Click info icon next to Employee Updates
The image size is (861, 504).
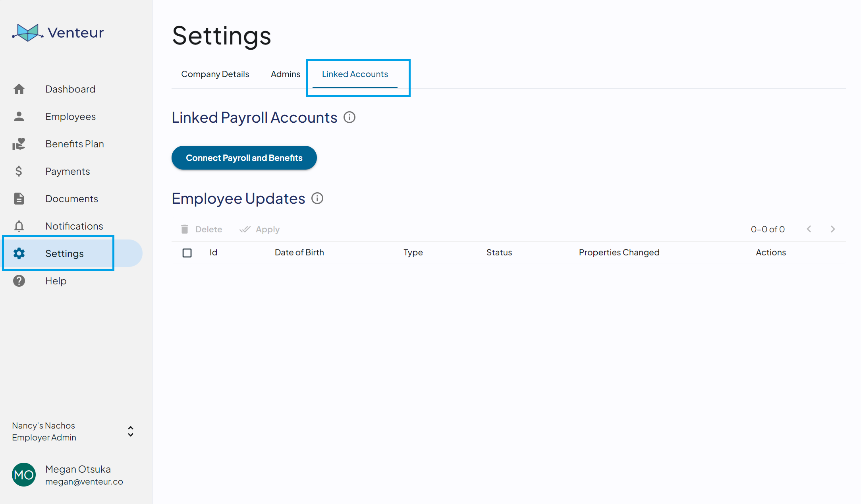pyautogui.click(x=317, y=198)
